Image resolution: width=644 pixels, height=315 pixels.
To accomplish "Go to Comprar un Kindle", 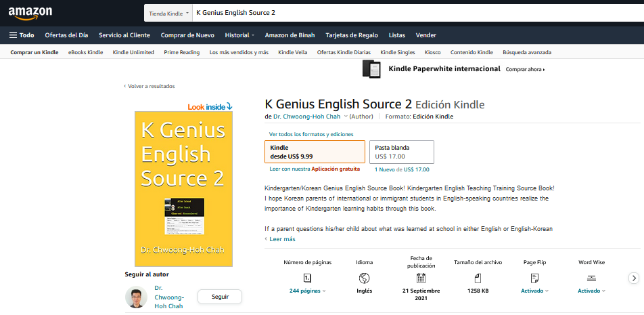I will click(34, 52).
